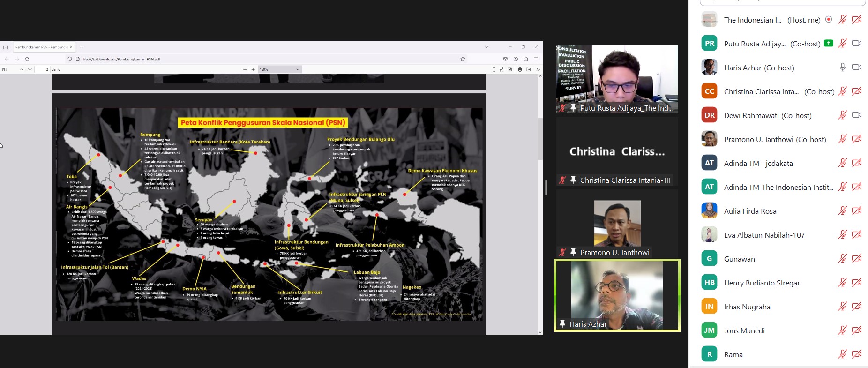The image size is (868, 368).
Task: Toggle Haris Azhar's microphone in participant list
Action: point(842,68)
